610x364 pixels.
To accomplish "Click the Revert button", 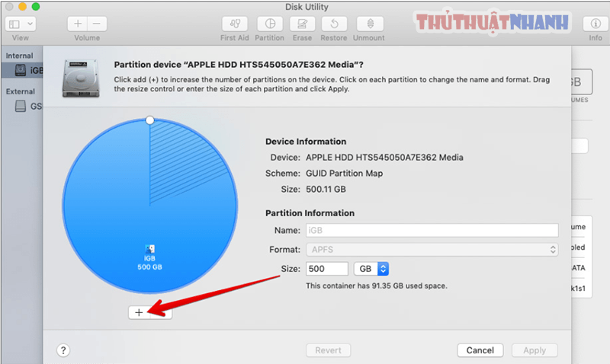I will point(328,350).
